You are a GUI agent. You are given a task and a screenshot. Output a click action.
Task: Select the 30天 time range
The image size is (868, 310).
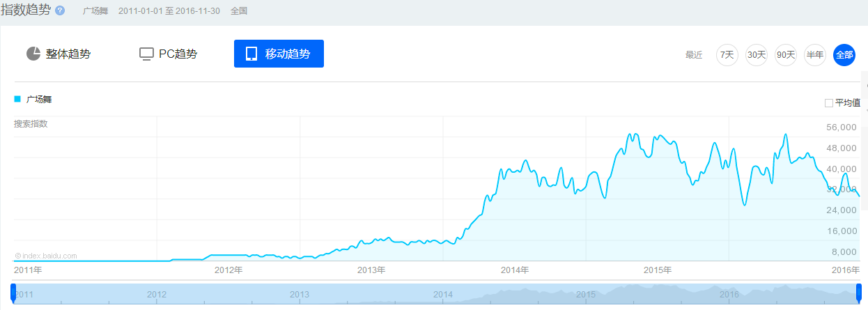pyautogui.click(x=756, y=54)
